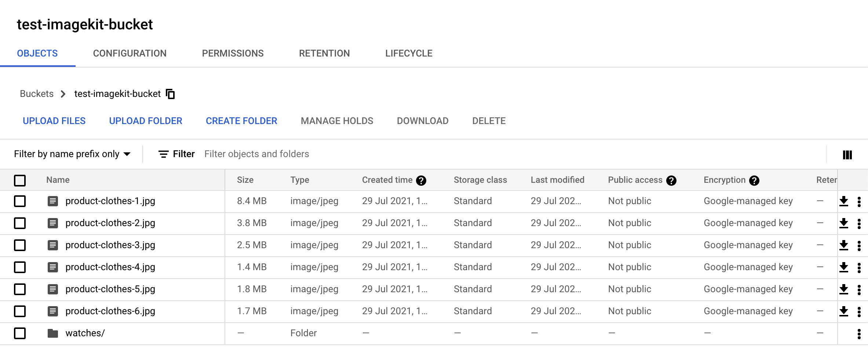
Task: Check the box for product-clothes-2.jpg
Action: pos(20,223)
